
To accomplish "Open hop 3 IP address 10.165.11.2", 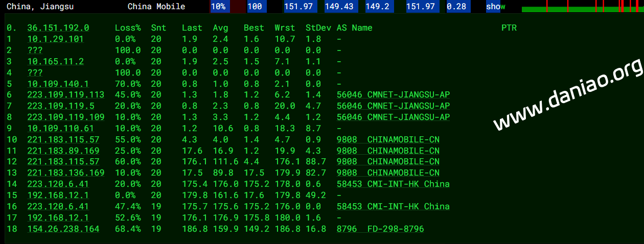I will (x=55, y=61).
